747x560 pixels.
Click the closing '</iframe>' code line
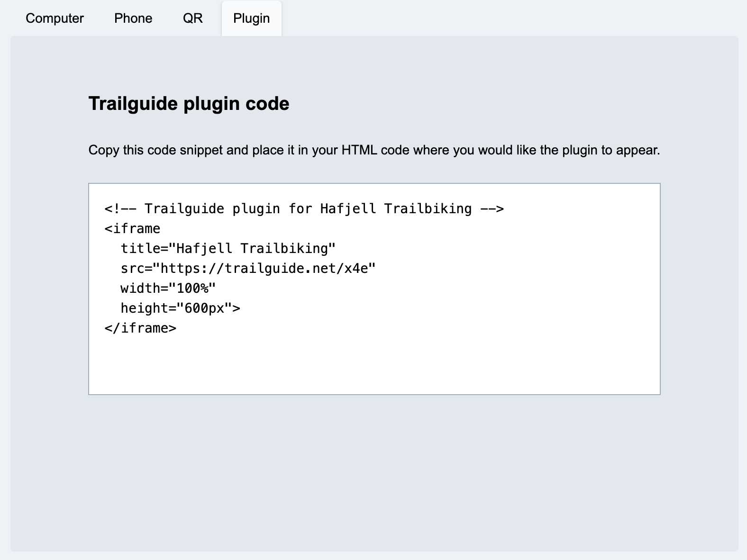tap(141, 328)
